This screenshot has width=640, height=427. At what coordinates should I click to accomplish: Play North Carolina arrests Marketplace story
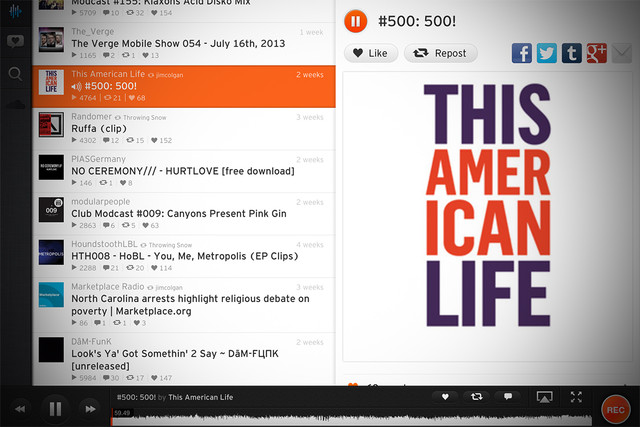pyautogui.click(x=184, y=305)
